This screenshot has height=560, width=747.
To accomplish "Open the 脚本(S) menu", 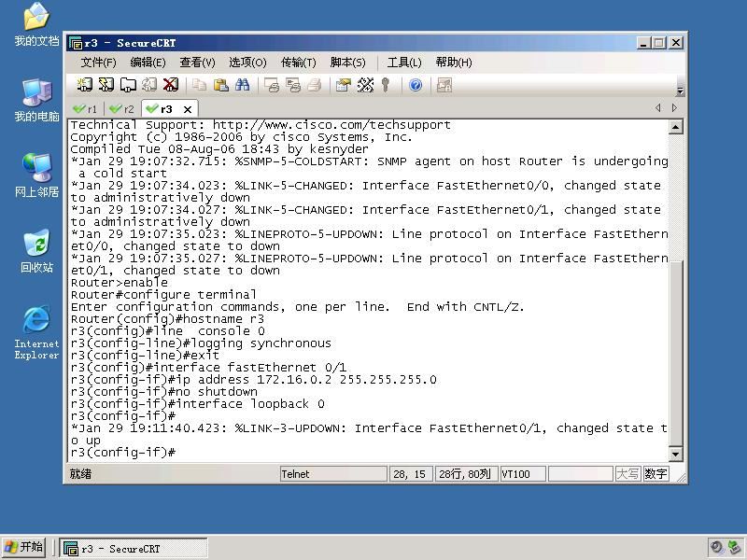I will tap(347, 63).
